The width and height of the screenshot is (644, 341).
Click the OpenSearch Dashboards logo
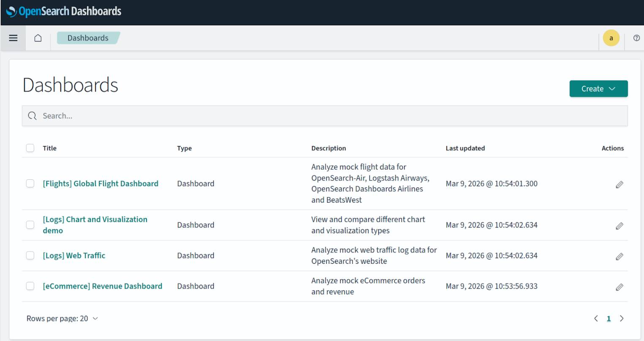[64, 11]
